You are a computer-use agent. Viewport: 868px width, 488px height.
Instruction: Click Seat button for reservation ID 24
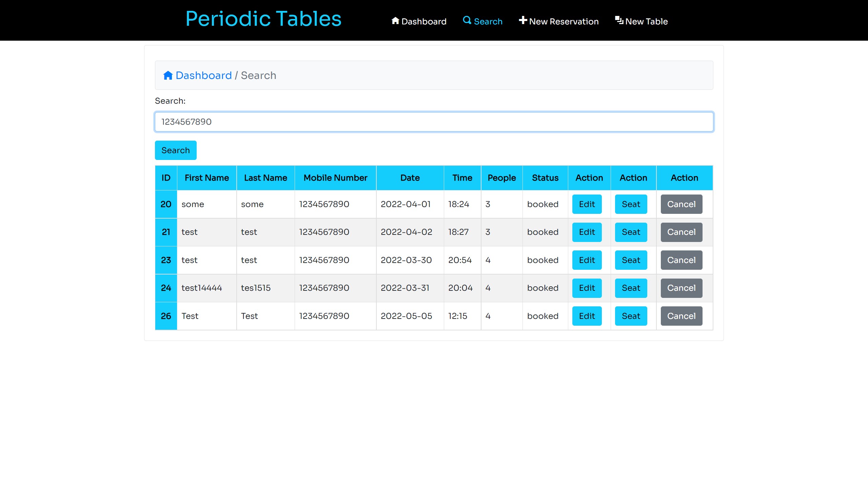pyautogui.click(x=631, y=288)
